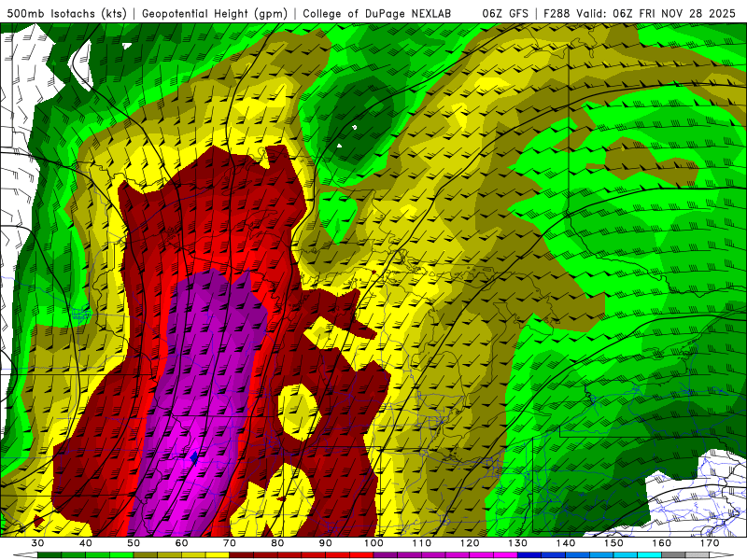Click the 50 label on the color scale
This screenshot has width=747, height=560.
(x=134, y=543)
